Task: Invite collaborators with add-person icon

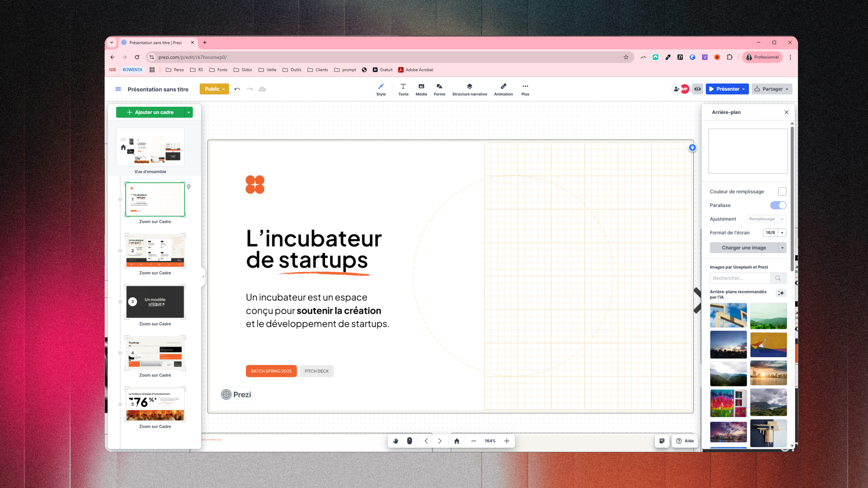Action: point(676,89)
